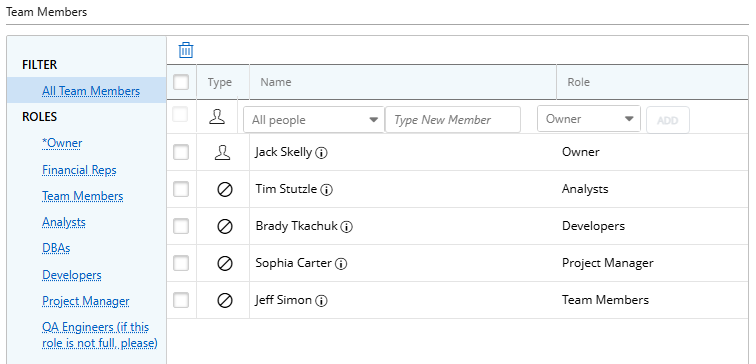Filter by Developers role
Screen dimensions: 756x364
click(72, 275)
